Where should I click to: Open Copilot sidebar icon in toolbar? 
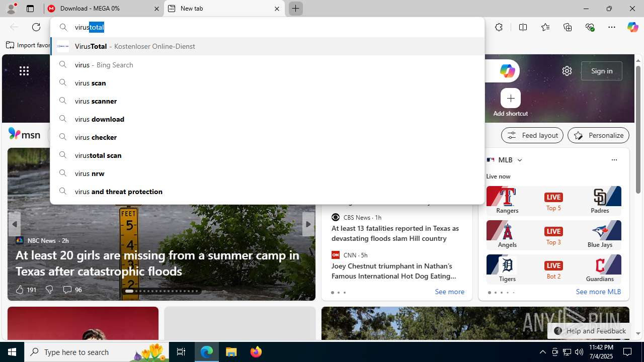pyautogui.click(x=632, y=27)
